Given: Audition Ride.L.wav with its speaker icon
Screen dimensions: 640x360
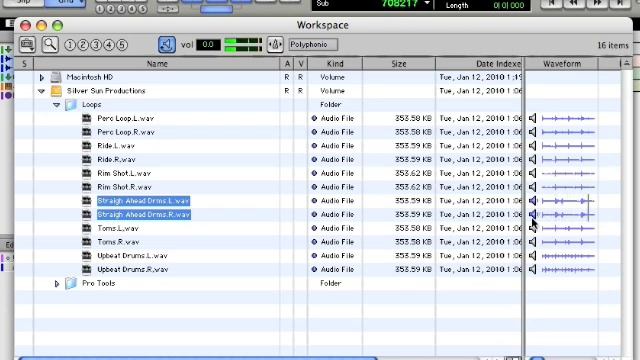Looking at the screenshot, I should [532, 146].
